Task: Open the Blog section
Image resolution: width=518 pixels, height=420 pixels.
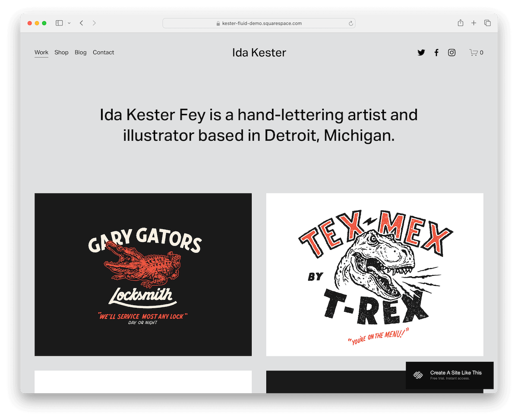Action: 80,52
